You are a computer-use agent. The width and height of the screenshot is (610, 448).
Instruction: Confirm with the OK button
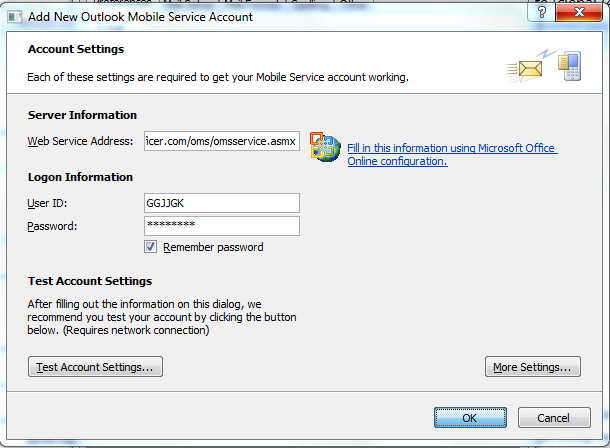[470, 418]
